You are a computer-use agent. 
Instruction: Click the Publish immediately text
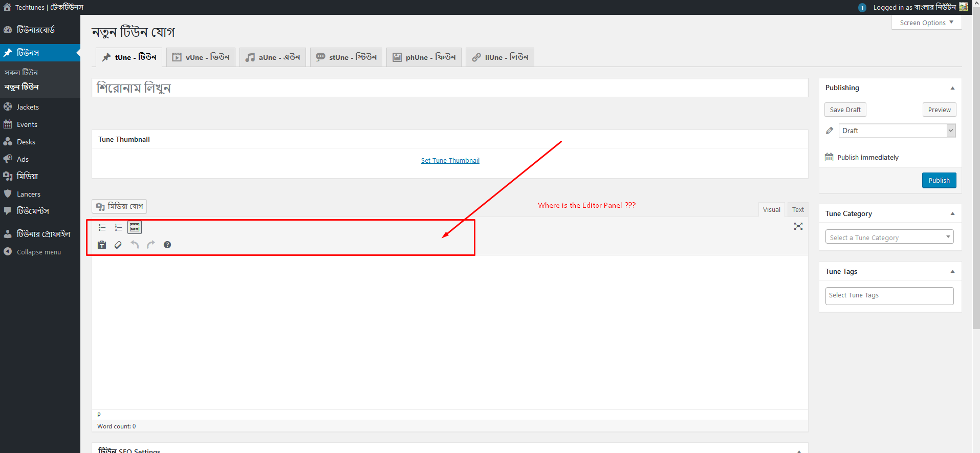pyautogui.click(x=868, y=157)
